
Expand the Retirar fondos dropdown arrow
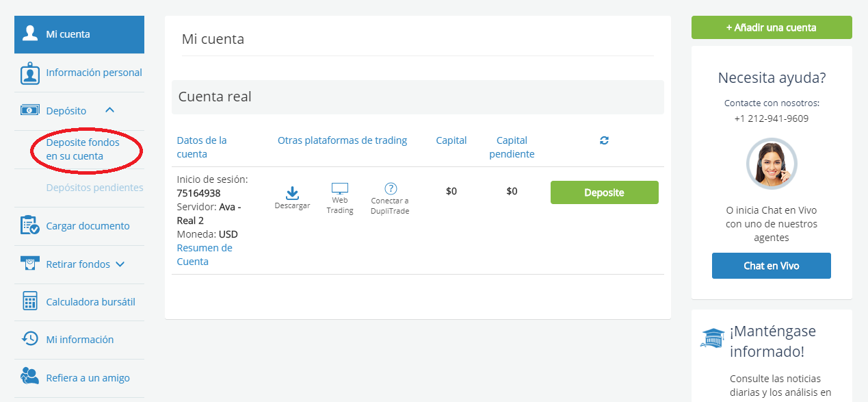[x=120, y=264]
